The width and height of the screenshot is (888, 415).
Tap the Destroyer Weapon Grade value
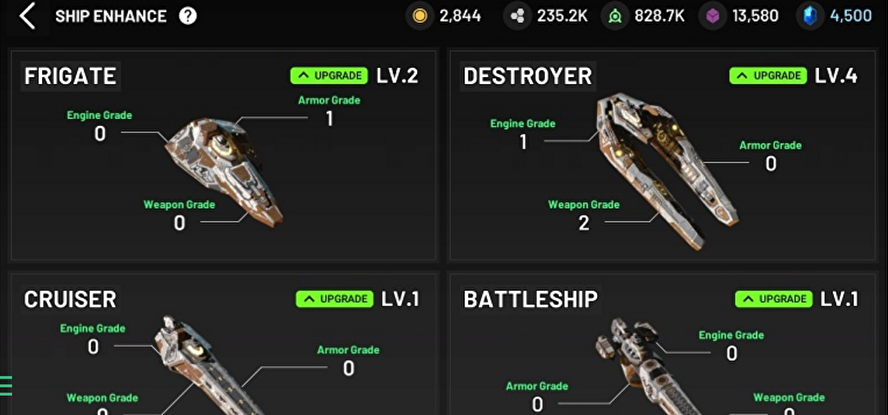(584, 223)
